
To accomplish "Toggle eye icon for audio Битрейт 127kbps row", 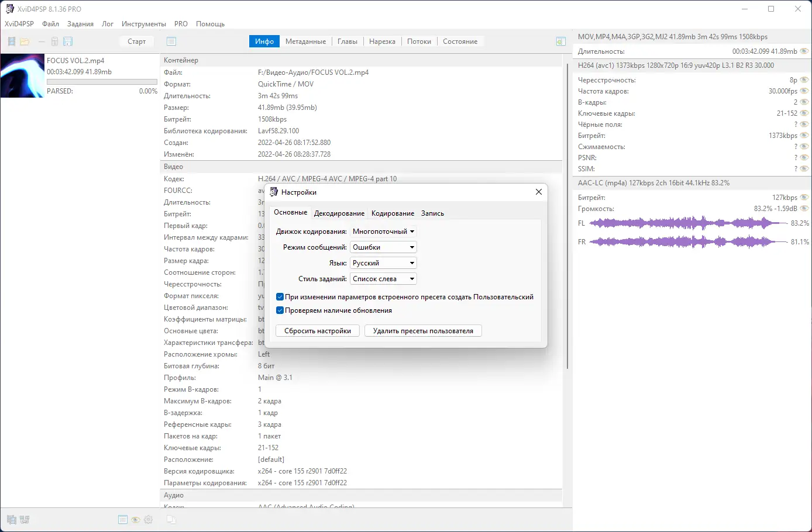I will click(x=804, y=198).
